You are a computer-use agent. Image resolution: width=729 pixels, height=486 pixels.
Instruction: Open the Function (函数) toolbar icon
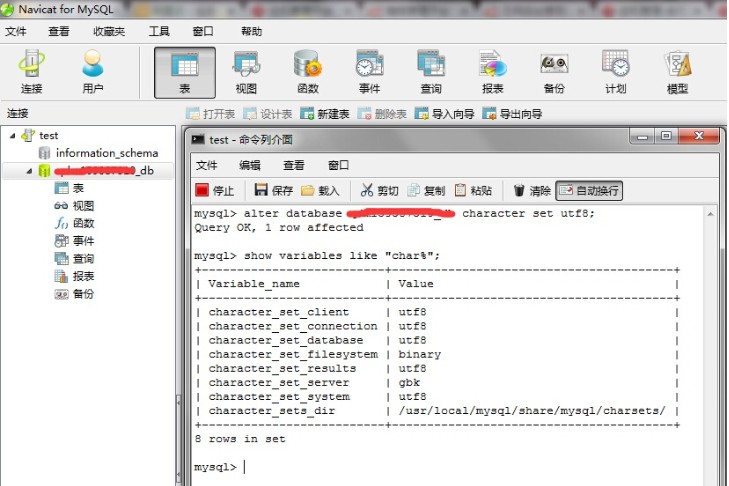click(x=308, y=72)
